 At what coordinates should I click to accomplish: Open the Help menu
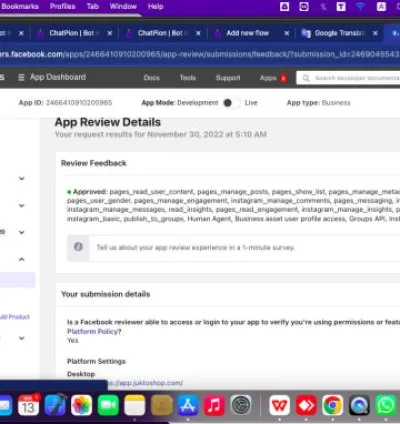tap(156, 6)
